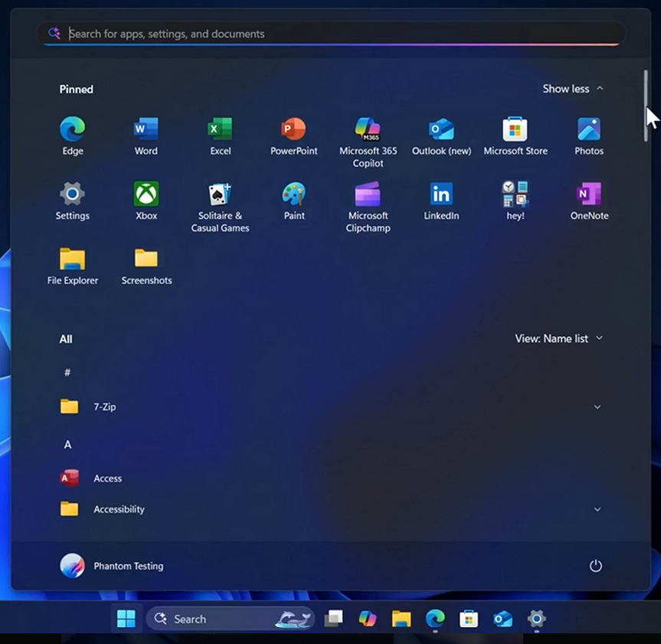Image resolution: width=661 pixels, height=644 pixels.
Task: Open Outlook from the taskbar
Action: click(502, 619)
